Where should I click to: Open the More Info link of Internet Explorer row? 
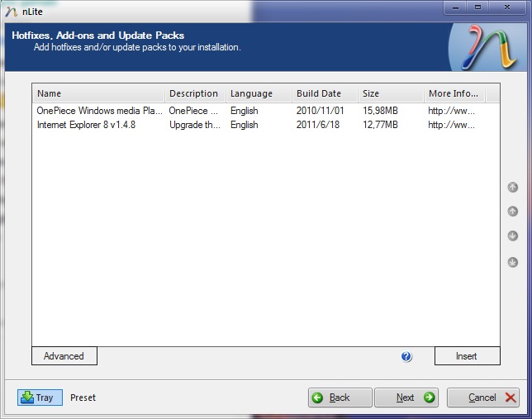pyautogui.click(x=451, y=125)
